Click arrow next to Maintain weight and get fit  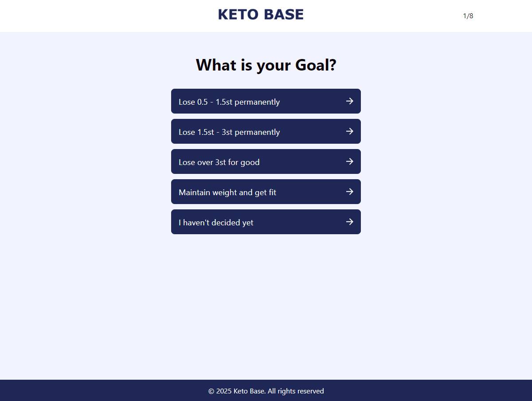[x=350, y=192]
